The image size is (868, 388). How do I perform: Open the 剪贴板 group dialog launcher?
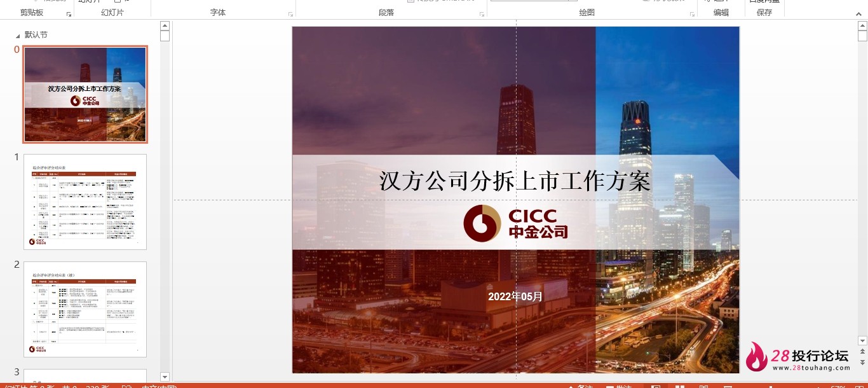(69, 13)
